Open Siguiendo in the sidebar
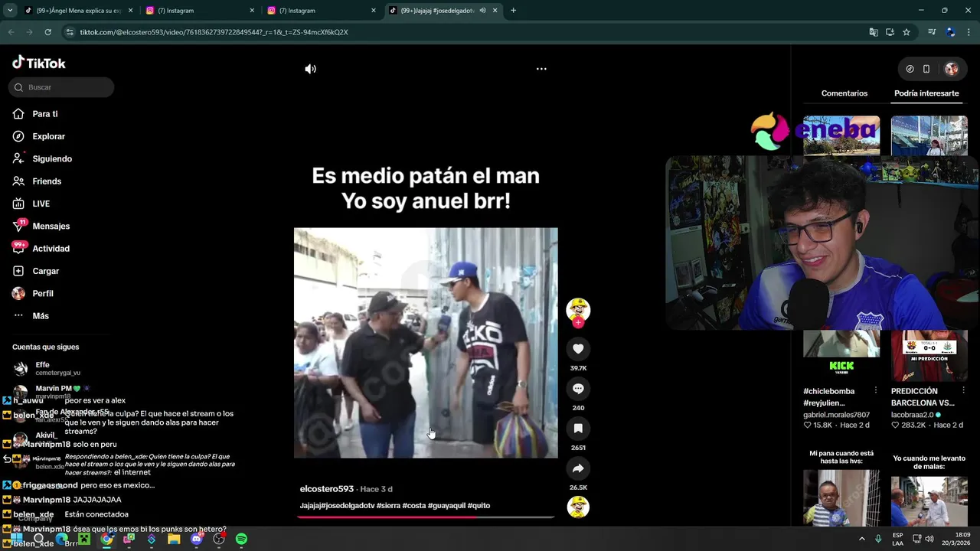The width and height of the screenshot is (980, 551). (52, 159)
